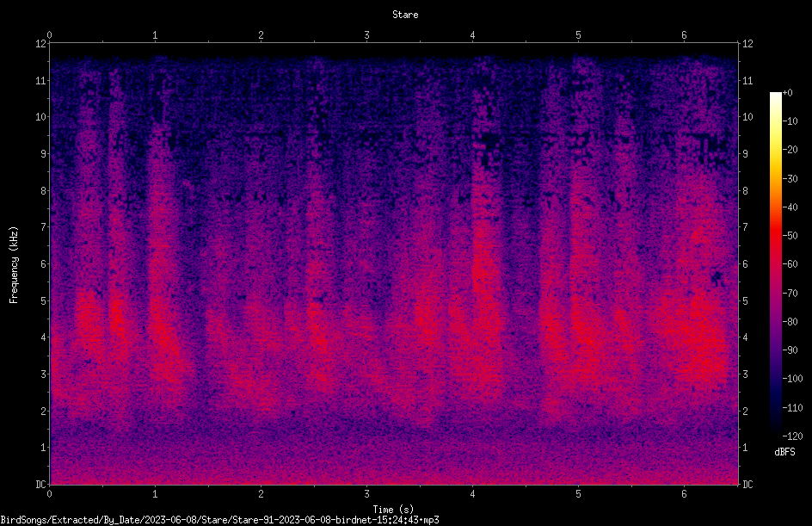
Task: Click the 12 kHz tick label on the left axis
Action: pos(41,44)
